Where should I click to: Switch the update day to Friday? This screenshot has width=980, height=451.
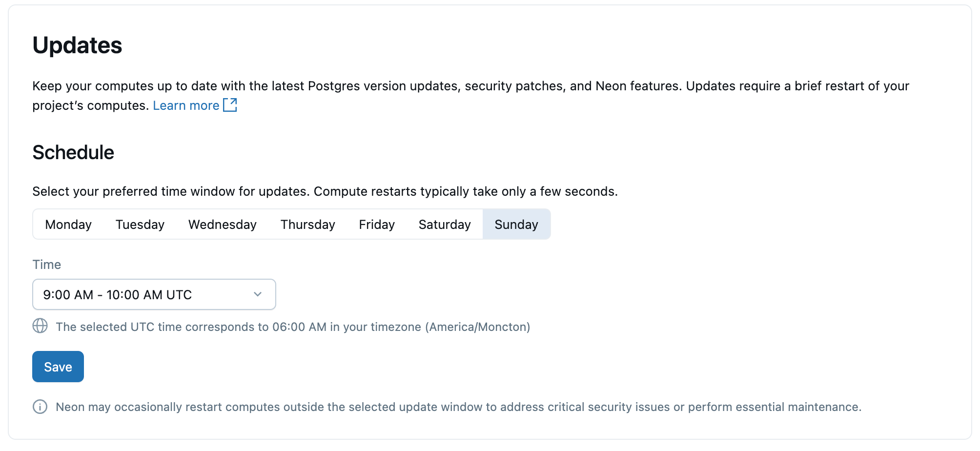(376, 224)
